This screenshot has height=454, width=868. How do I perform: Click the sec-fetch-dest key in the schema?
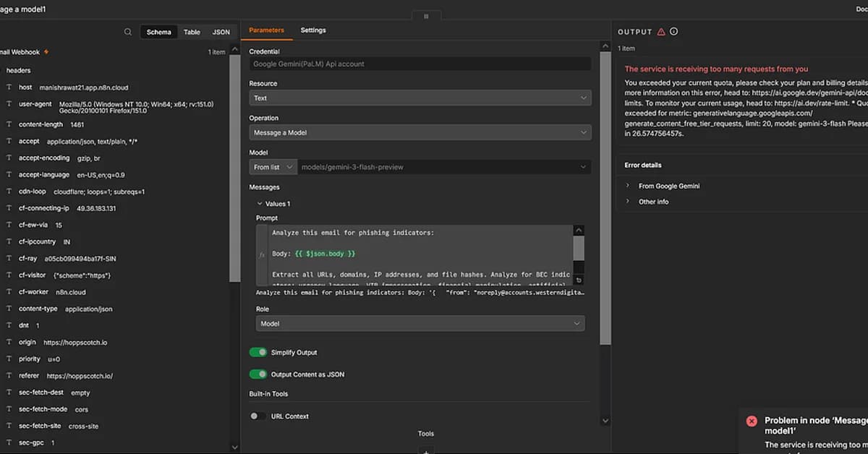pyautogui.click(x=41, y=393)
